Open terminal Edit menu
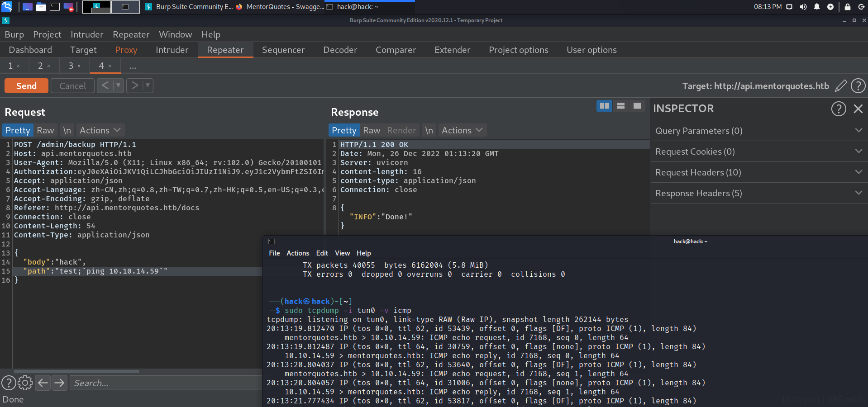Screen dimensions: 868x407 322,253
